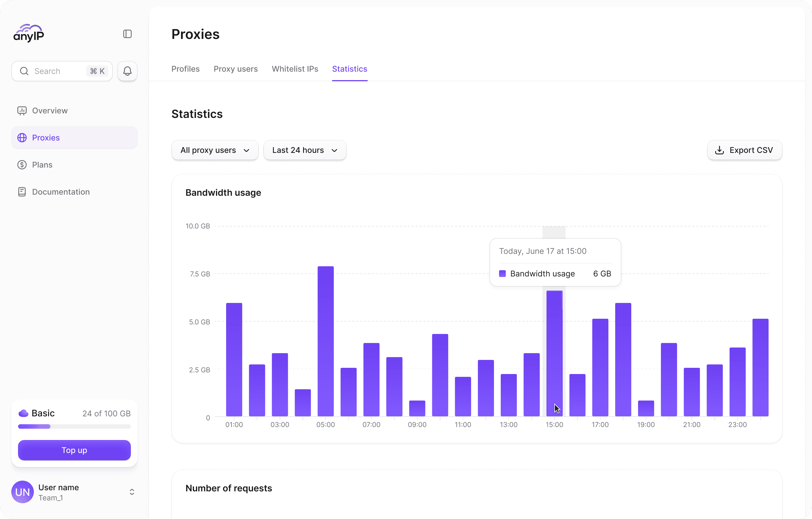Click the Overview dashboard icon
The image size is (812, 519).
pyautogui.click(x=22, y=111)
